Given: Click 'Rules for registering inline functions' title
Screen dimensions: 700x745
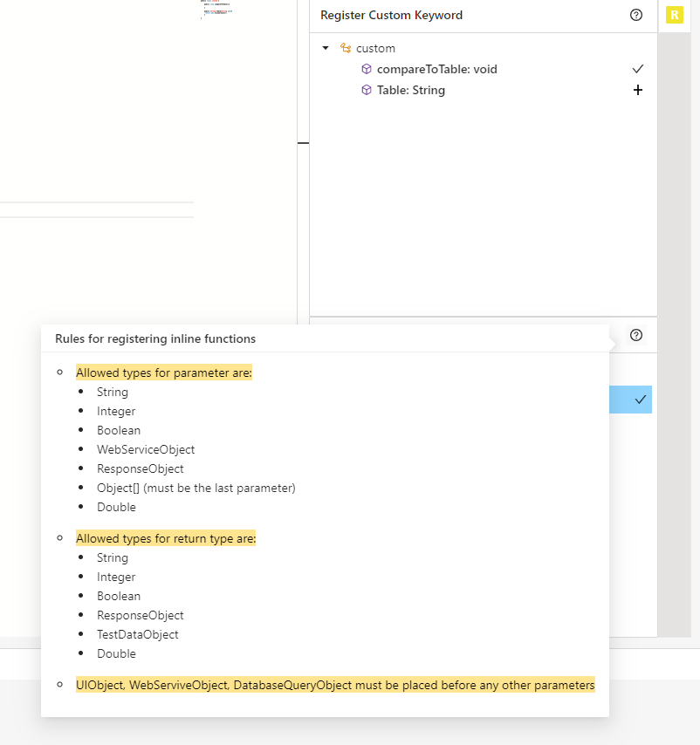Looking at the screenshot, I should 155,338.
